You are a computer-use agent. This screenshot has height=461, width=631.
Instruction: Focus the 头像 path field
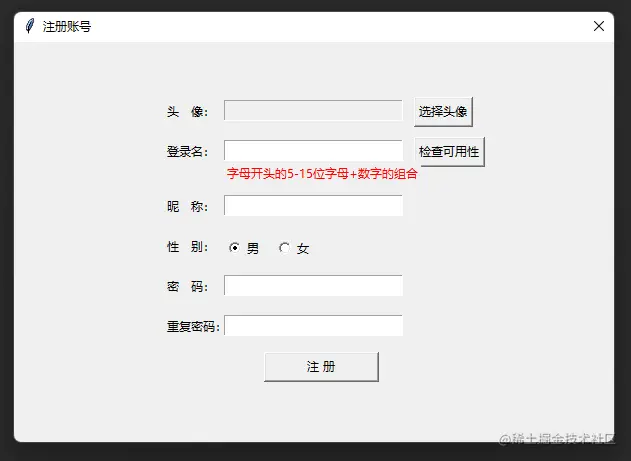(x=313, y=111)
